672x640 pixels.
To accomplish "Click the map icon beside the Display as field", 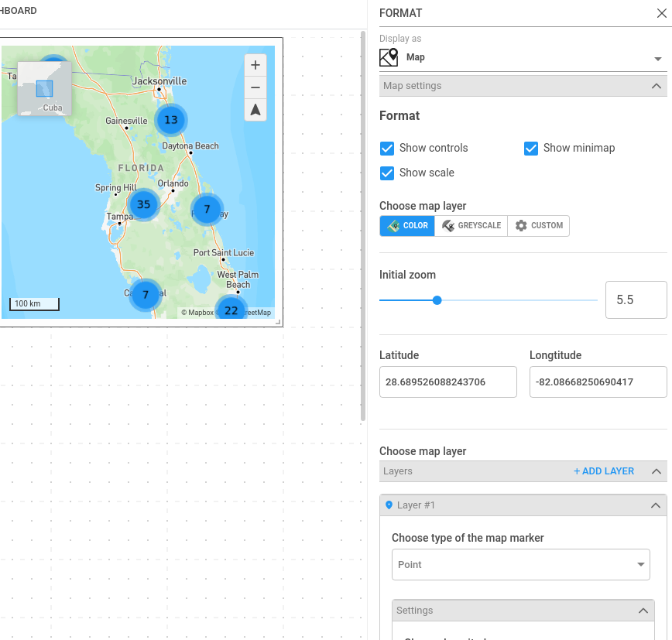I will (x=388, y=56).
